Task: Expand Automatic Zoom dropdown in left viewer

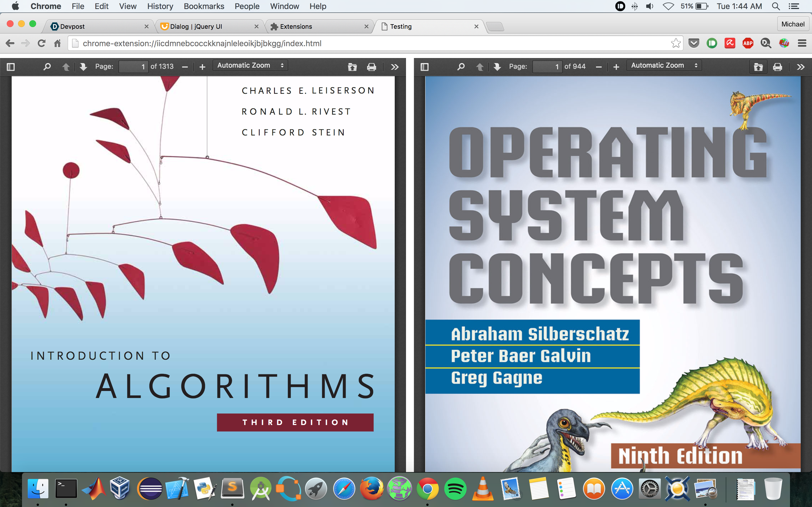Action: pyautogui.click(x=250, y=65)
